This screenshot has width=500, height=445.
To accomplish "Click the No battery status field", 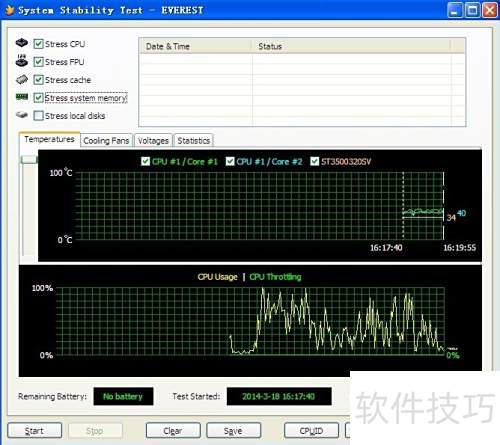I will point(123,396).
